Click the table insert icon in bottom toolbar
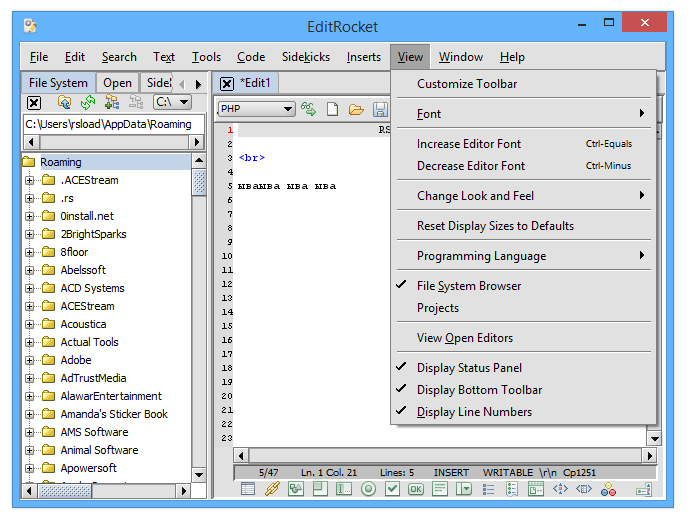 (x=248, y=489)
